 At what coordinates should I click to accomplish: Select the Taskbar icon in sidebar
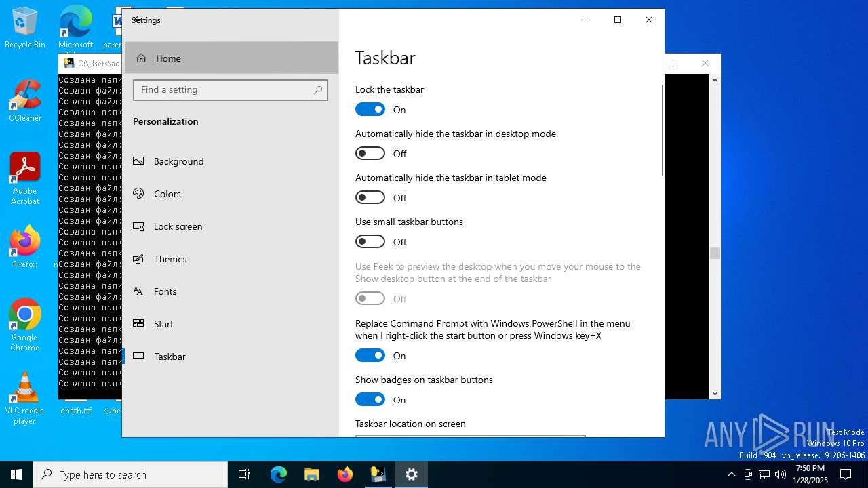138,357
